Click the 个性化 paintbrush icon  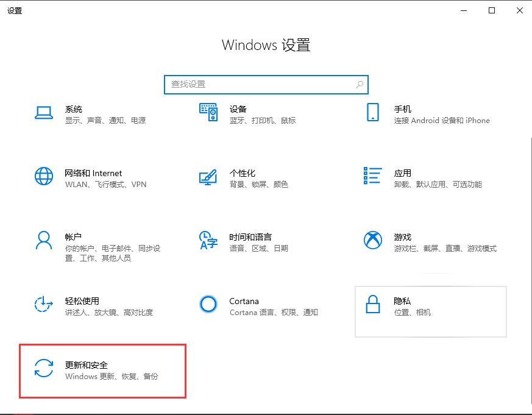point(208,177)
